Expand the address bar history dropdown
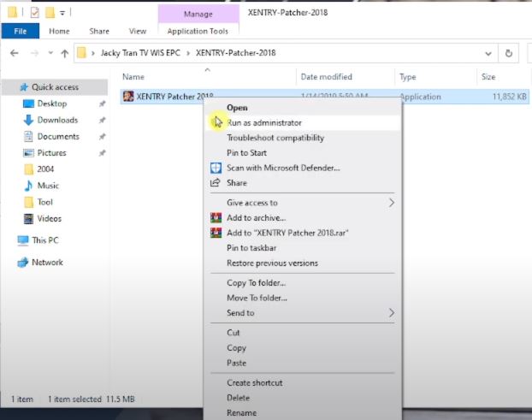 [x=488, y=54]
